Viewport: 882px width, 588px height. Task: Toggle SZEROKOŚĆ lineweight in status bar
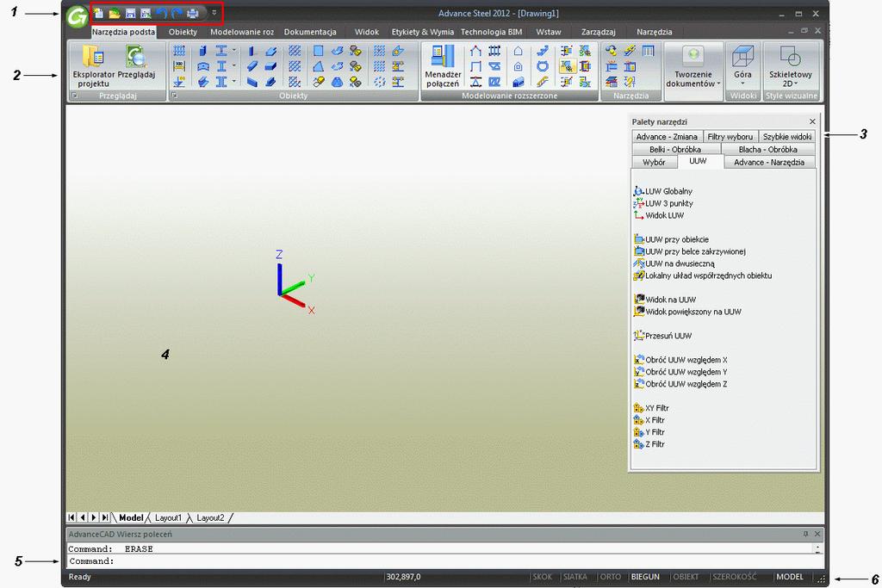coord(735,577)
